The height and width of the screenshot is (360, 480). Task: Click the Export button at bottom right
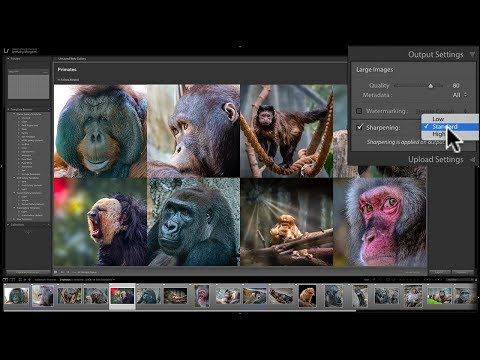pyautogui.click(x=440, y=272)
